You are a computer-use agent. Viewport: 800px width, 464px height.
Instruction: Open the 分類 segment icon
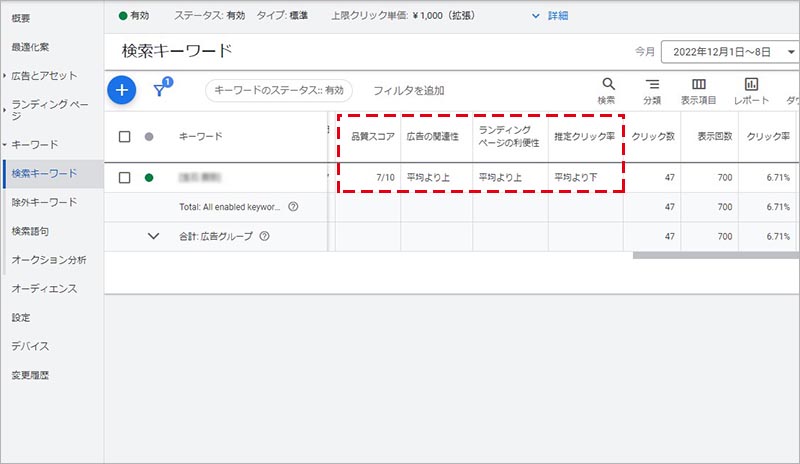(x=652, y=86)
